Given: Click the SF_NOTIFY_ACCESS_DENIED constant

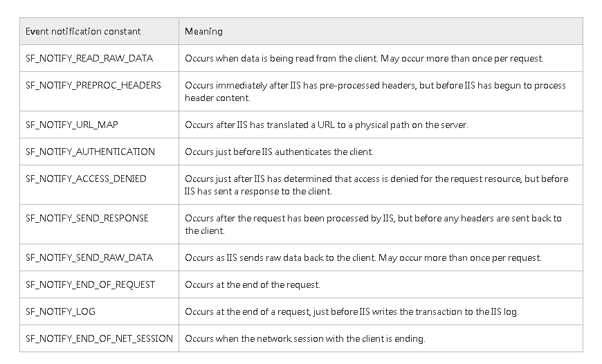Looking at the screenshot, I should pyautogui.click(x=86, y=179).
